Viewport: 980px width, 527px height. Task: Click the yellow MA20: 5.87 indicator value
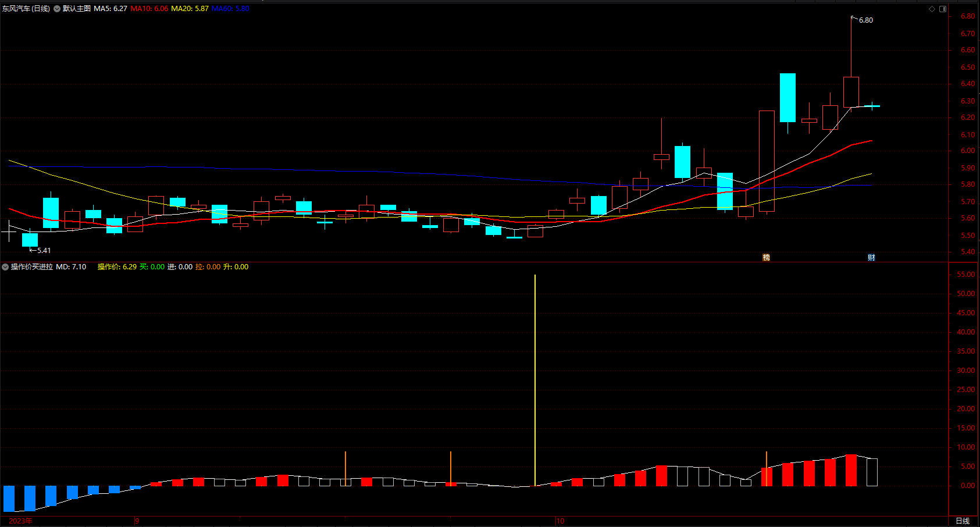pos(190,9)
